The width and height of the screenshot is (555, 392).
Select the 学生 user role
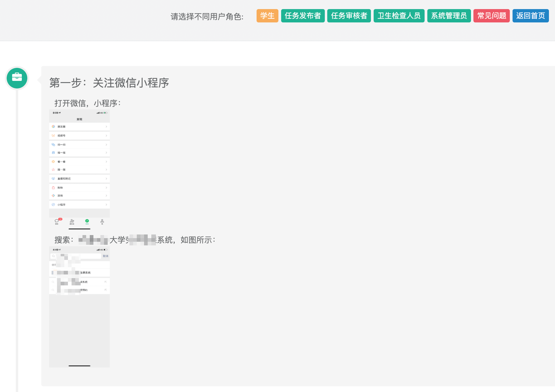click(x=267, y=16)
